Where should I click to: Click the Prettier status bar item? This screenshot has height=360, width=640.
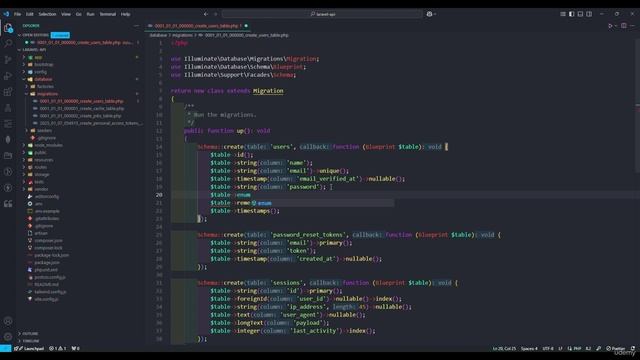tap(616, 349)
